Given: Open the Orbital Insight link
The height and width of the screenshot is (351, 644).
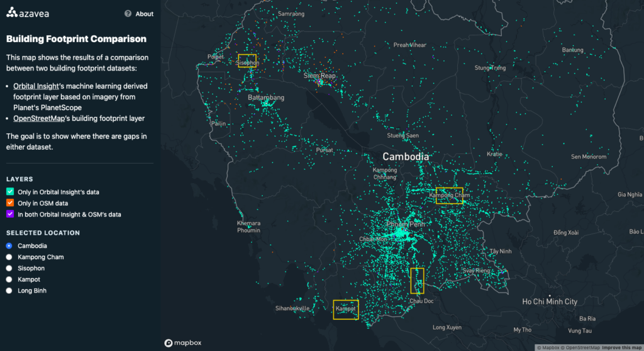Looking at the screenshot, I should click(36, 86).
